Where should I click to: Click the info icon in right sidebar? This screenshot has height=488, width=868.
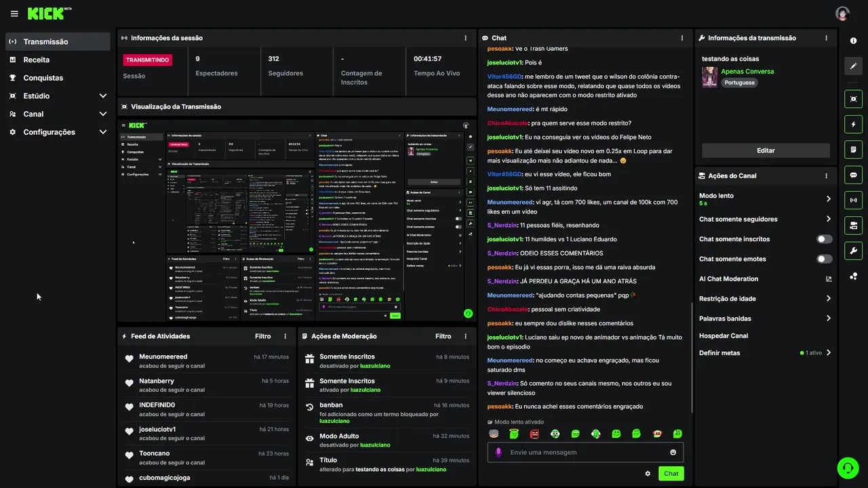coord(853,41)
